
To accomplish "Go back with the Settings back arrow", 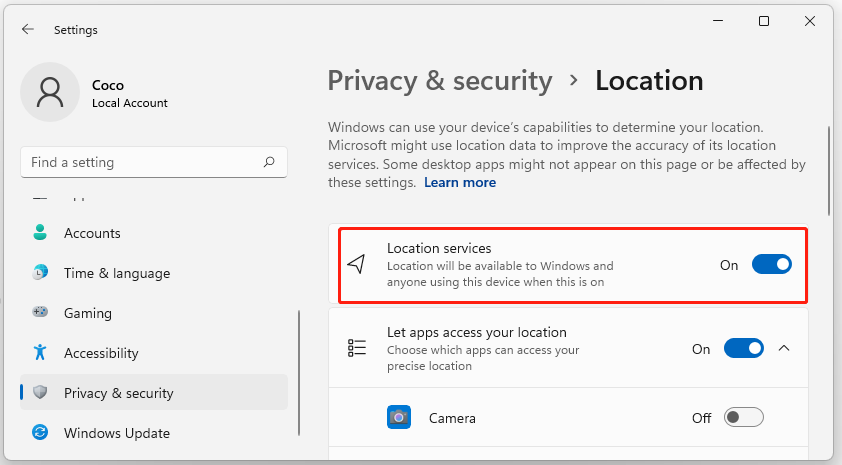I will (x=28, y=30).
